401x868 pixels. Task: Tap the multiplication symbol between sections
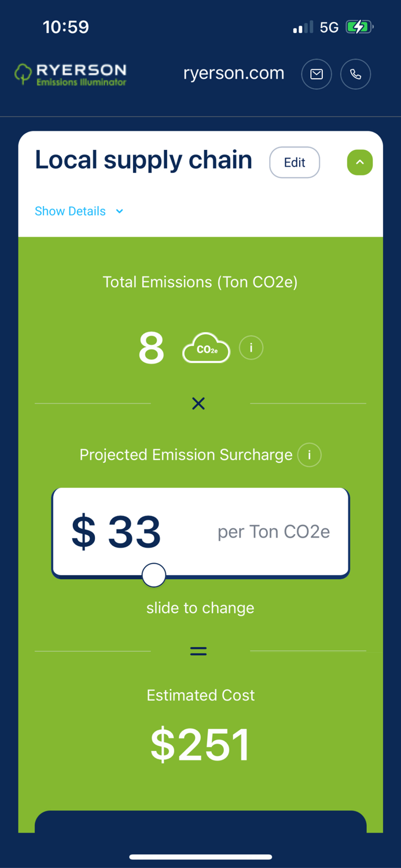pyautogui.click(x=198, y=403)
